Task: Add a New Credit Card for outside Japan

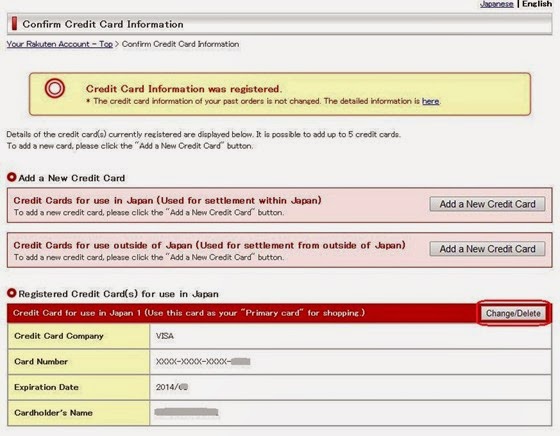Action: pyautogui.click(x=487, y=249)
